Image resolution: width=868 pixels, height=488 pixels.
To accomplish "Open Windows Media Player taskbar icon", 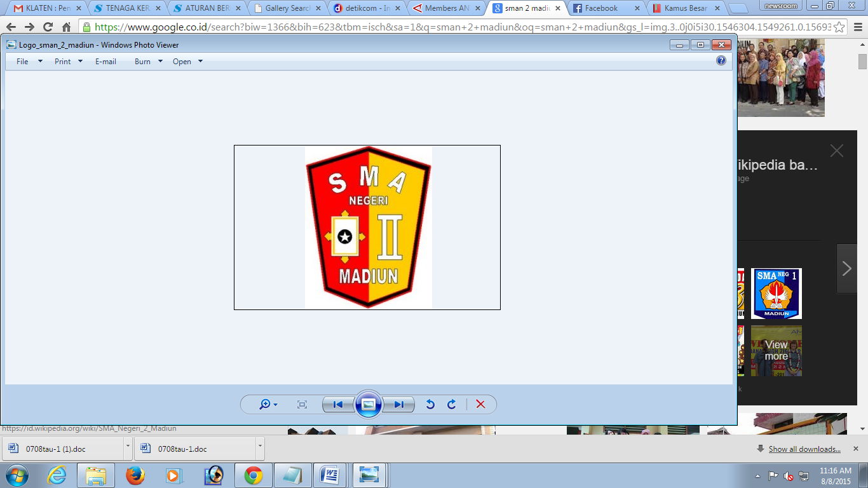I will 175,475.
